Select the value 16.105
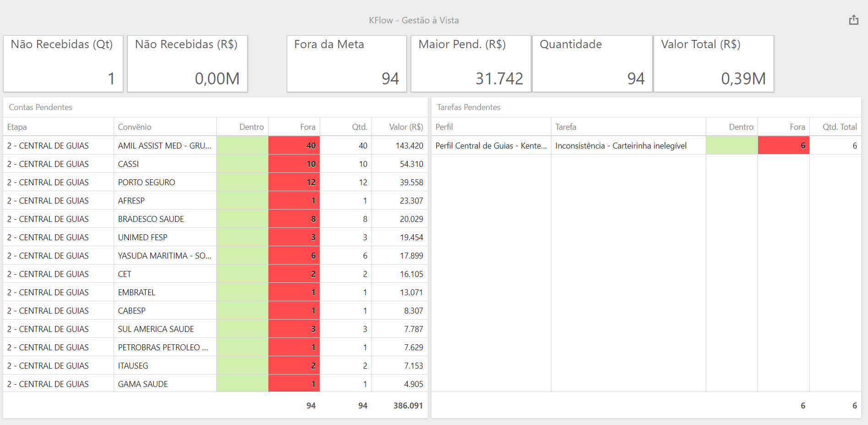 click(411, 274)
